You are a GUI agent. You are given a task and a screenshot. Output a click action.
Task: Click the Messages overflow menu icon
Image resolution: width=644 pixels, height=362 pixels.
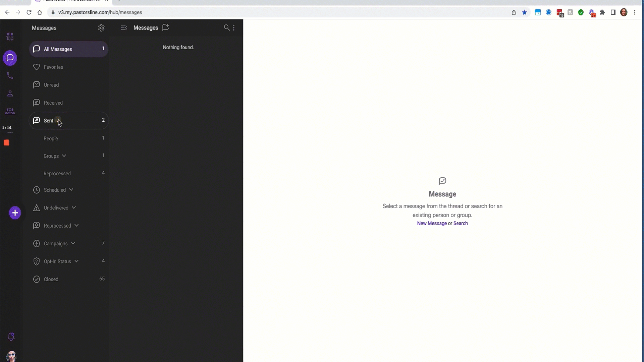[x=234, y=28]
